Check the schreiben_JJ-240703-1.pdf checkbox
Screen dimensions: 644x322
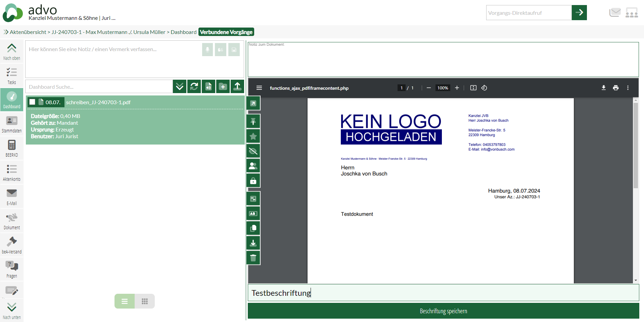[32, 102]
